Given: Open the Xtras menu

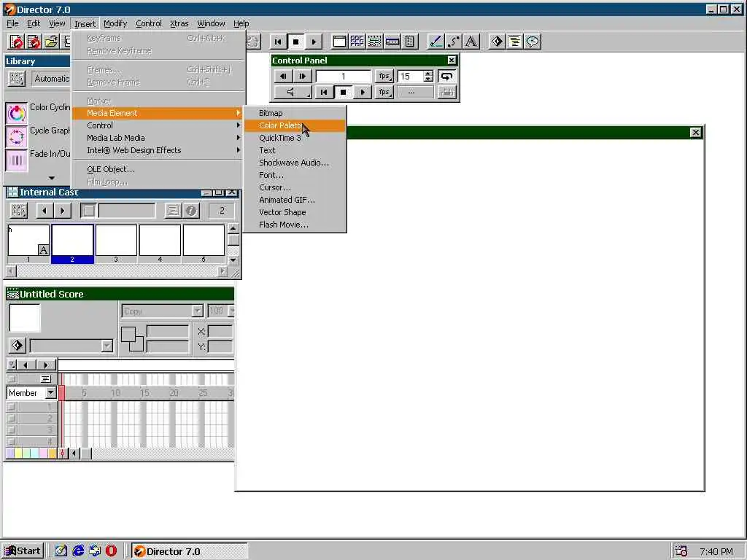Looking at the screenshot, I should pos(179,23).
